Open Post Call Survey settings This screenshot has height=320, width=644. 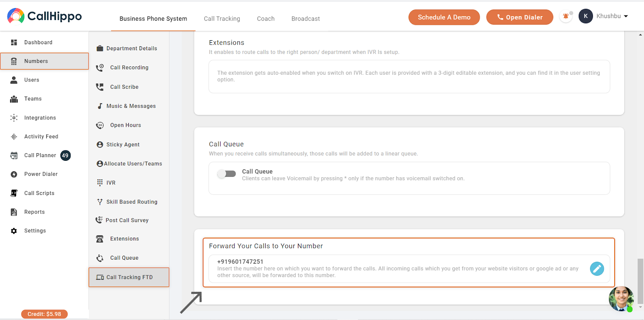[x=127, y=220]
